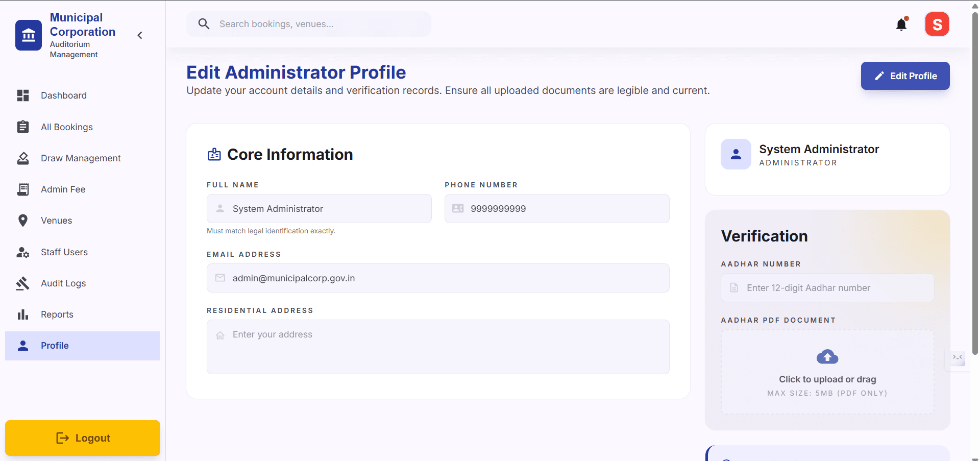980x461 pixels.
Task: Select Staff Users in sidebar
Action: coord(83,252)
